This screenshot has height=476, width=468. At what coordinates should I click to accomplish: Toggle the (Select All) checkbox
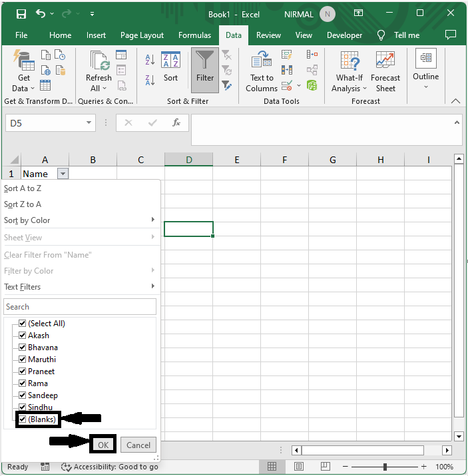22,324
